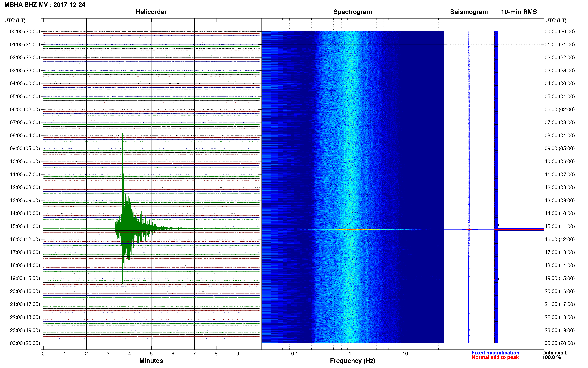Click the 'Normalised to peak' legend text
Image resolution: width=588 pixels, height=368 pixels.
495,357
